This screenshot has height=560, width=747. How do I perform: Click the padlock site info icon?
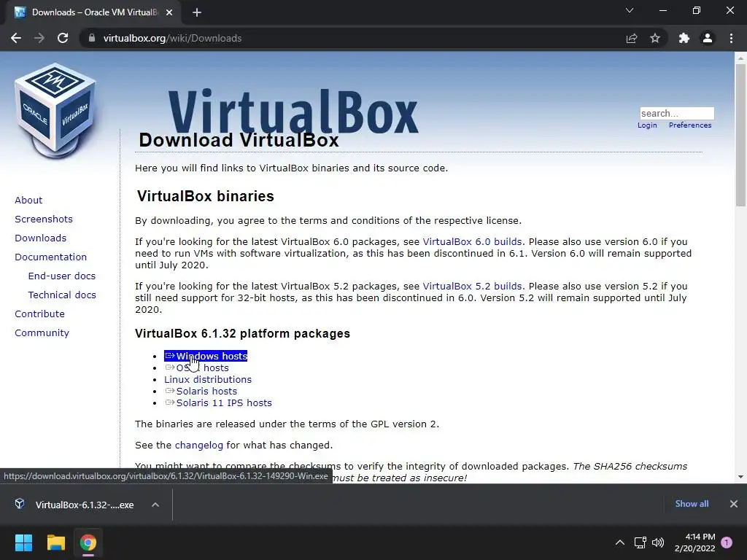[x=91, y=38]
